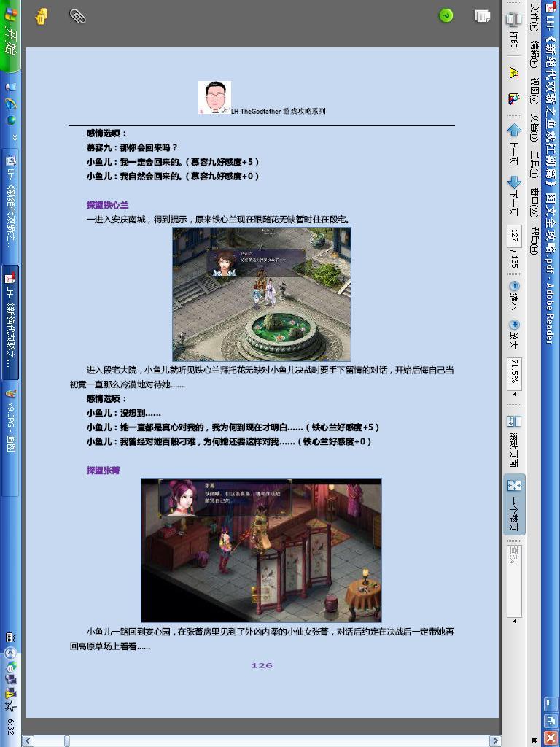Close the document with the small black X
560x747 pixels.
[x=534, y=740]
